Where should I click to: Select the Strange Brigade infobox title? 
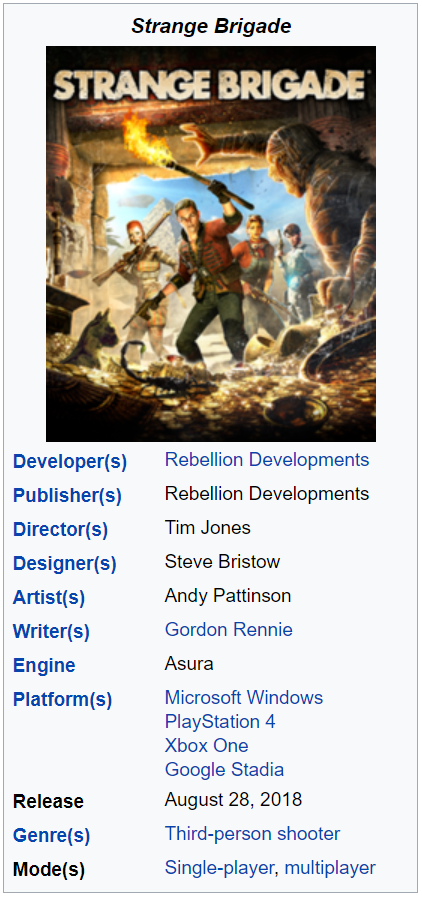click(212, 26)
